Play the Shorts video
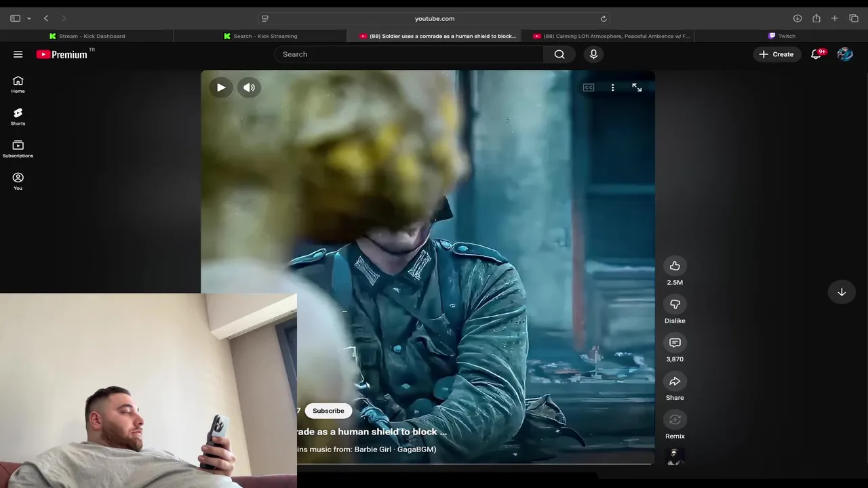The height and width of the screenshot is (488, 868). coord(221,87)
